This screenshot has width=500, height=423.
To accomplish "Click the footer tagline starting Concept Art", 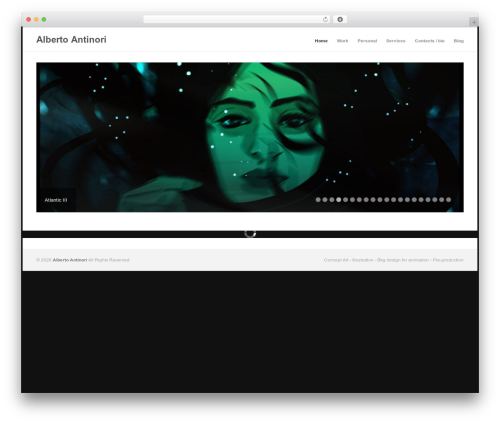I will tap(394, 260).
